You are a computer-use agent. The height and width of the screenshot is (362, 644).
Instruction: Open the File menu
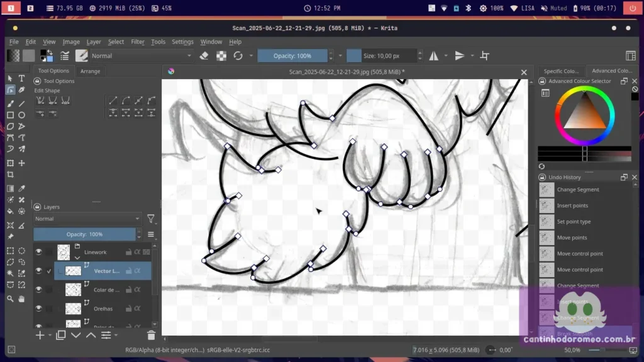click(x=14, y=42)
